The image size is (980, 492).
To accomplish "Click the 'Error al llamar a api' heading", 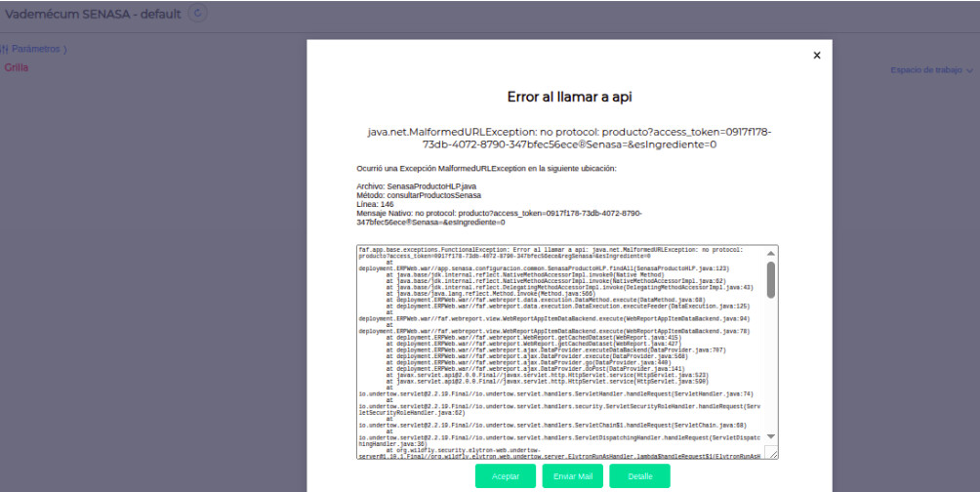I will point(569,97).
